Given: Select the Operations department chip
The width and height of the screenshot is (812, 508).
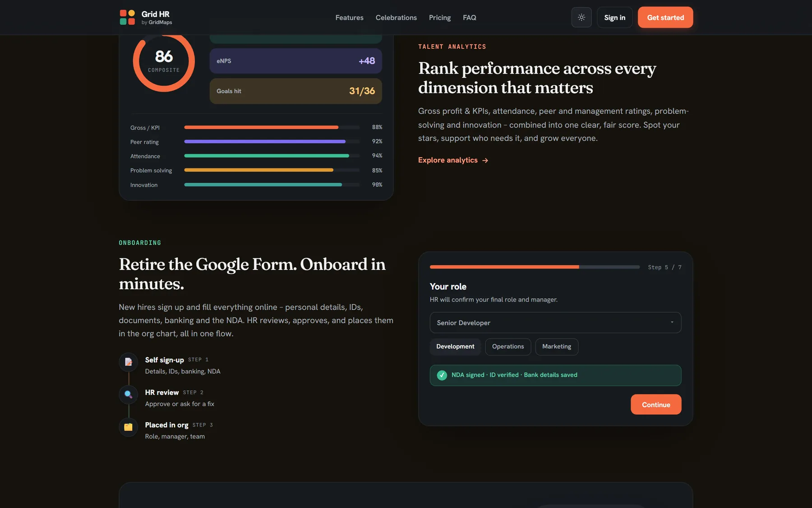Looking at the screenshot, I should (x=508, y=346).
